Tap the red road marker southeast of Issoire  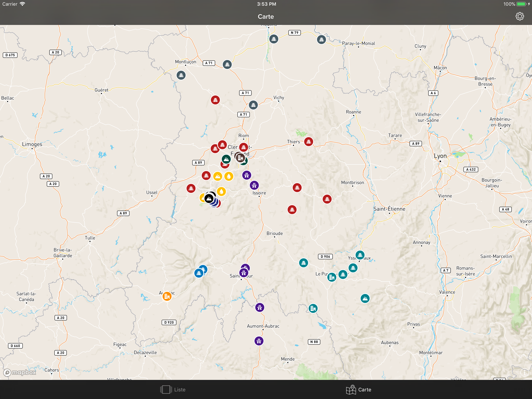tap(292, 210)
